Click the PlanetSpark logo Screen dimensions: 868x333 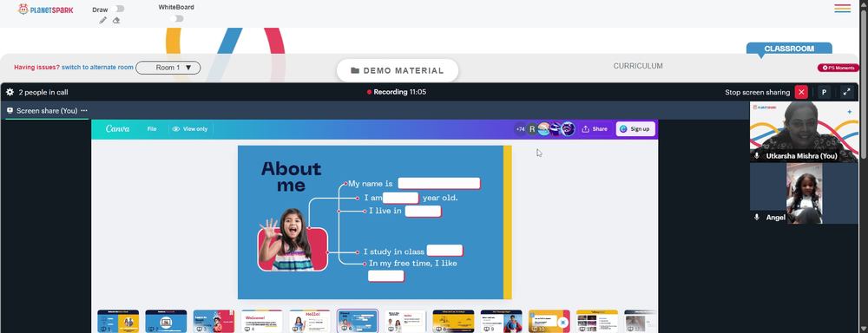45,10
